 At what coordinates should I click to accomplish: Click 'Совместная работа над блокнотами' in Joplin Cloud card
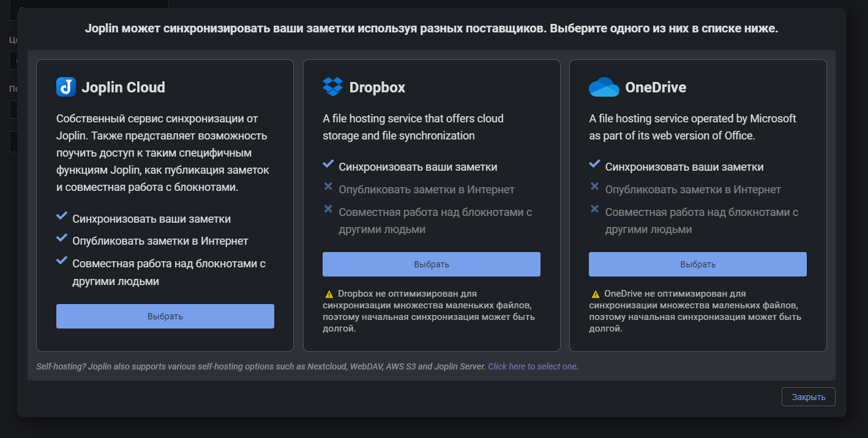click(169, 272)
